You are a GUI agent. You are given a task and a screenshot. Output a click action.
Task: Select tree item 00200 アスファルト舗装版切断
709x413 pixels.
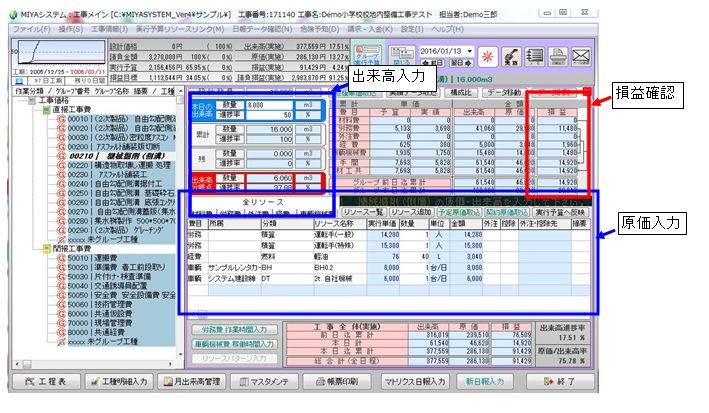121,147
